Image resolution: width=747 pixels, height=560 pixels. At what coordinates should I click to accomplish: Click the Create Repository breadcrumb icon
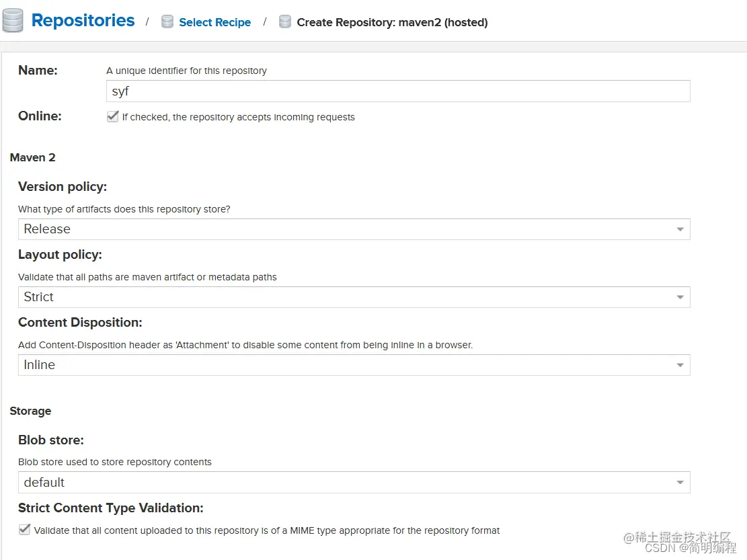pos(285,22)
